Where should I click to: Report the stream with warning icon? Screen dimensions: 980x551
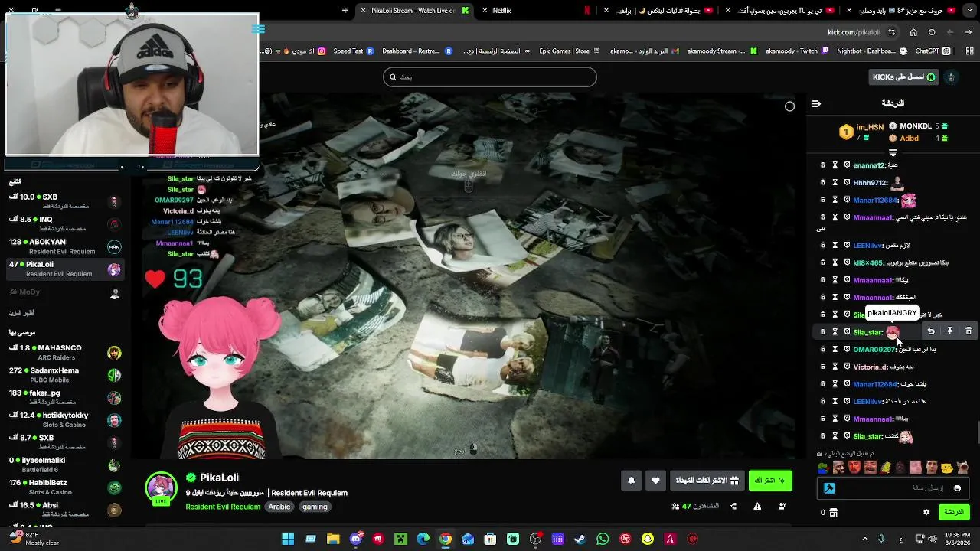point(757,506)
